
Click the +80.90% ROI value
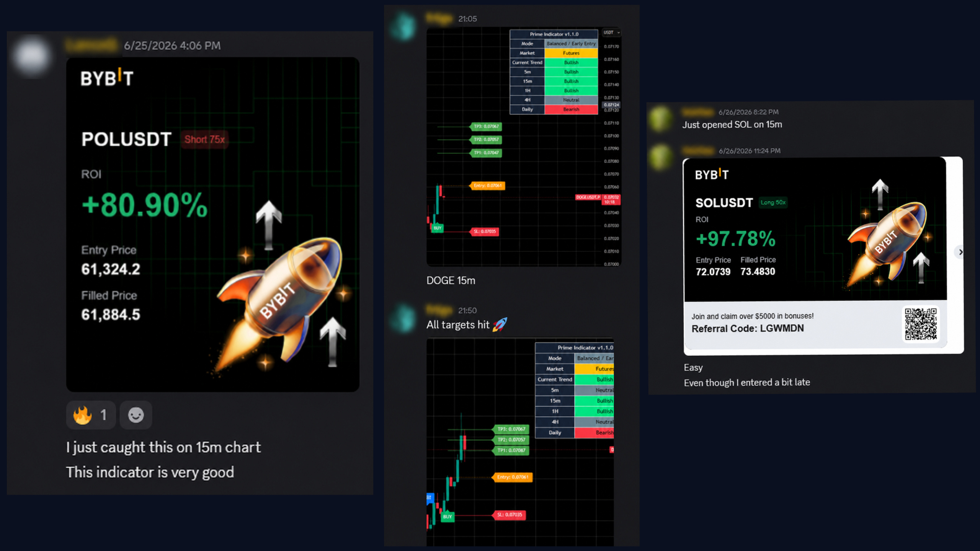(145, 205)
